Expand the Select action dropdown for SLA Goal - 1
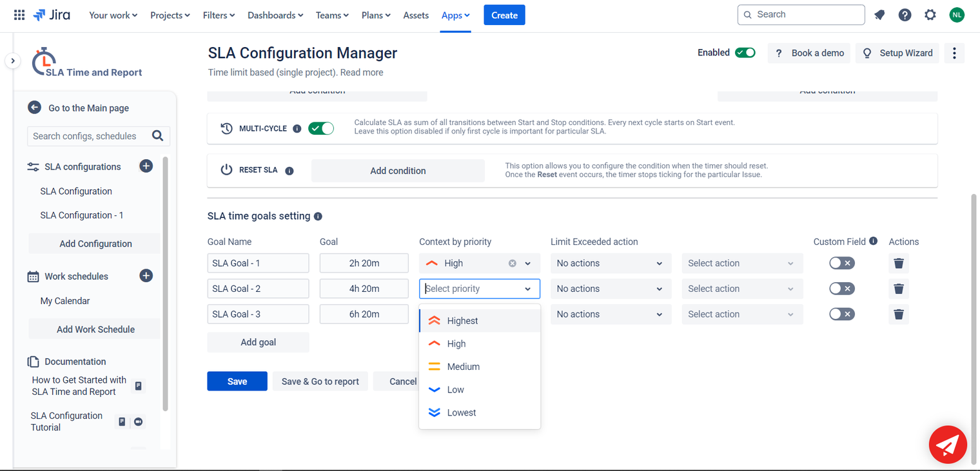 point(741,263)
